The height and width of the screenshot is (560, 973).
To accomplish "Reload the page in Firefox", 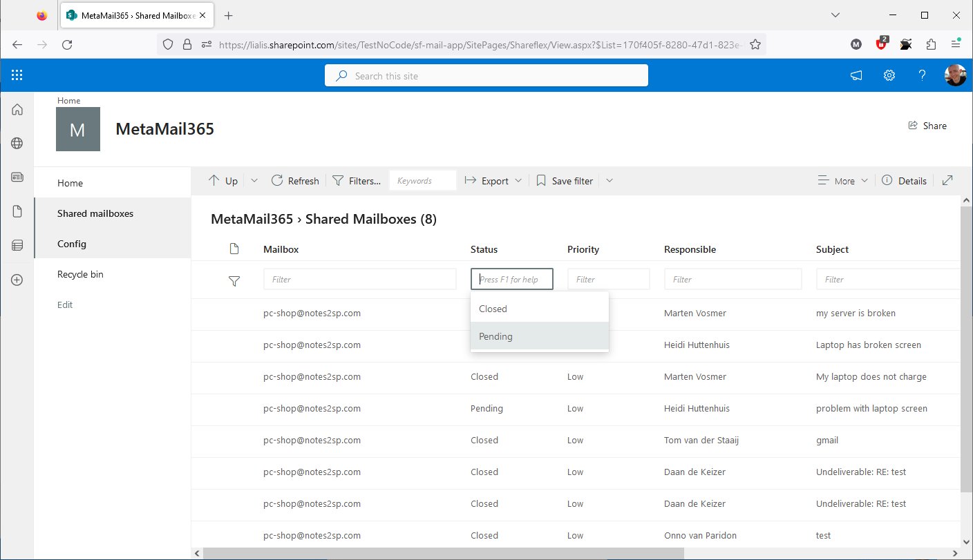I will pos(67,44).
